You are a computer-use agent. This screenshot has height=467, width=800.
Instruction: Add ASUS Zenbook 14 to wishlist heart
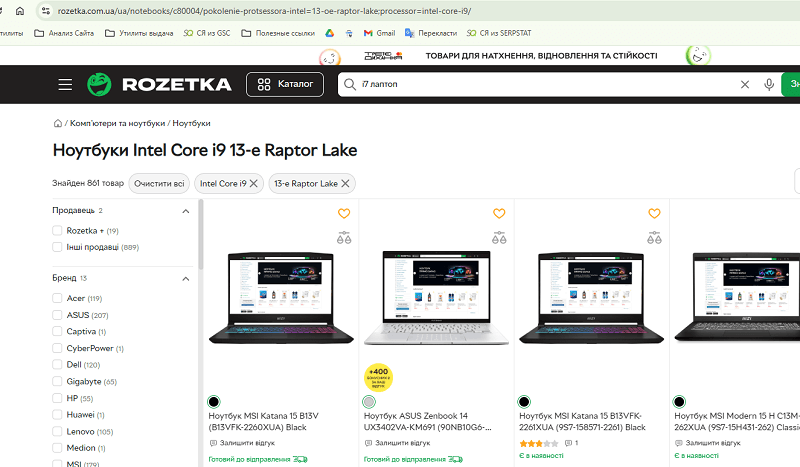point(499,213)
